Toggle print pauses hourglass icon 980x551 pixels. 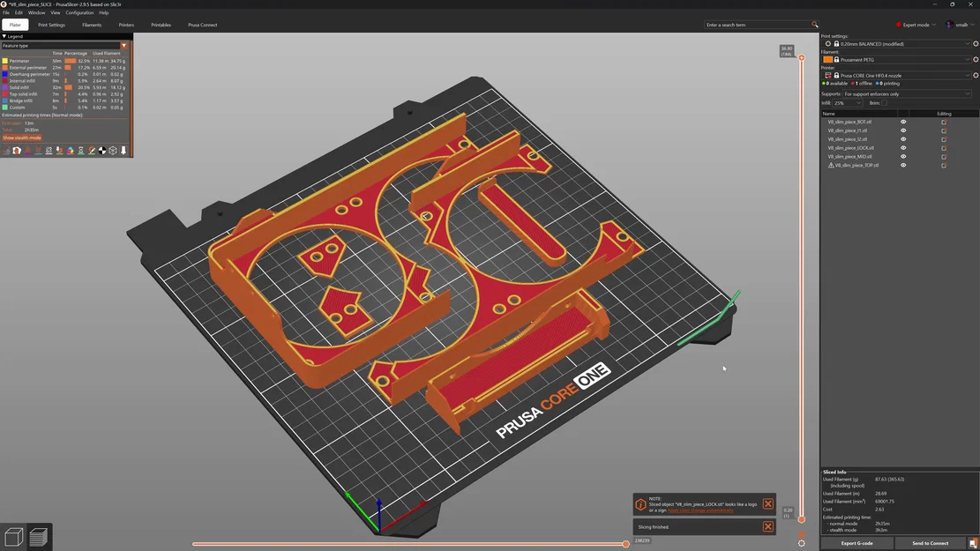pyautogui.click(x=80, y=151)
